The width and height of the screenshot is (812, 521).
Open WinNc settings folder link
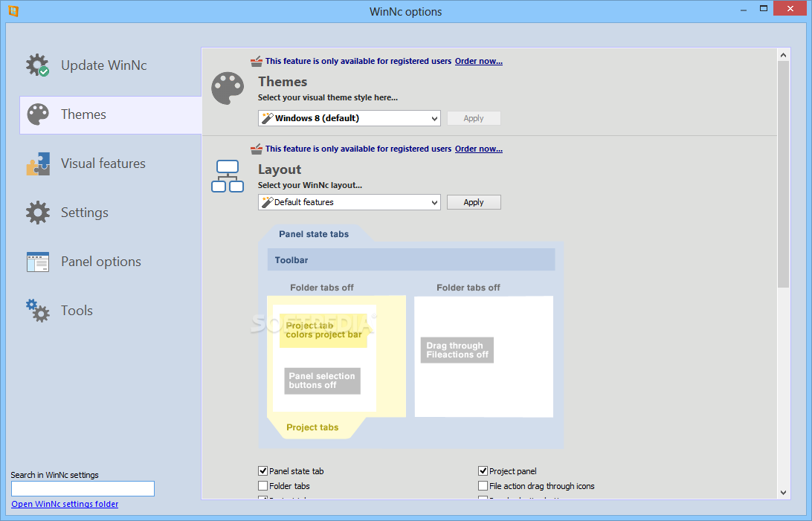tap(65, 504)
